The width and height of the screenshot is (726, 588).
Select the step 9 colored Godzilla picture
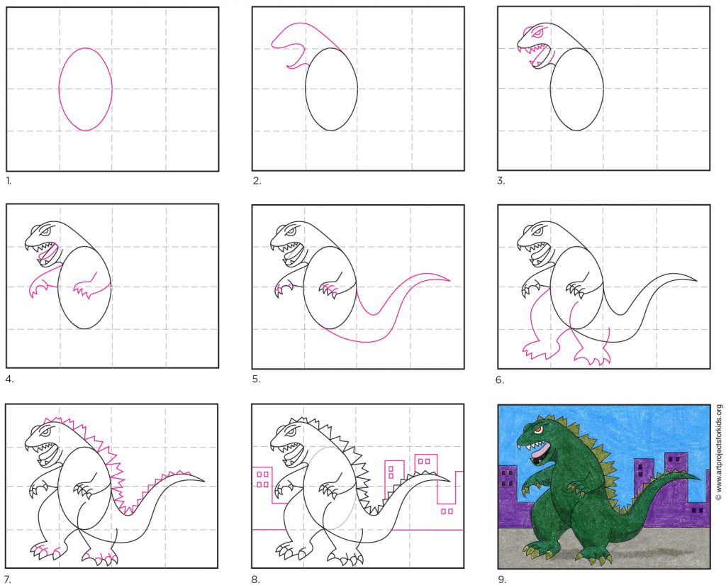(x=604, y=487)
